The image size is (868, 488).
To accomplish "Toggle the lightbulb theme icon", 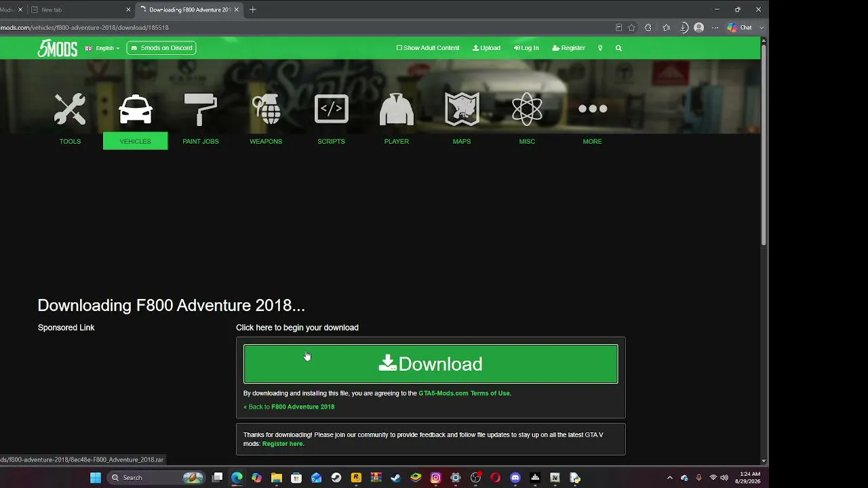I will click(x=600, y=48).
